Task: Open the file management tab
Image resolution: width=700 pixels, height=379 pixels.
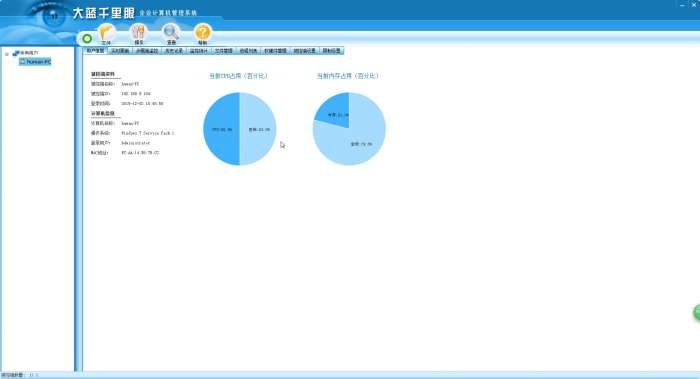Action: point(223,51)
